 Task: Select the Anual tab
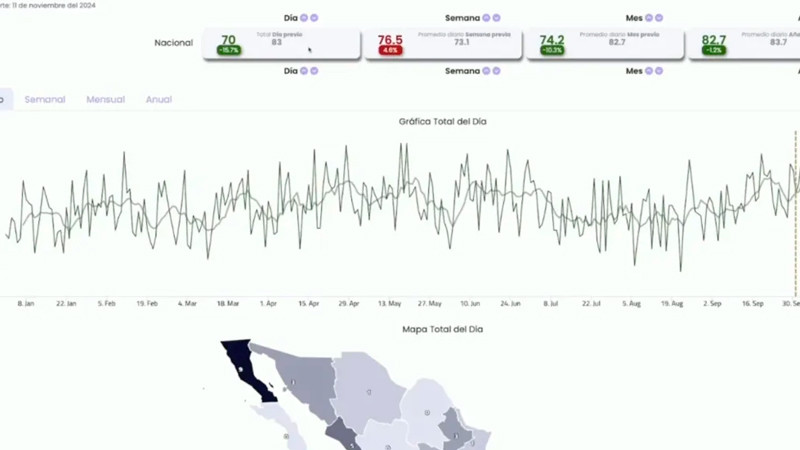(158, 100)
